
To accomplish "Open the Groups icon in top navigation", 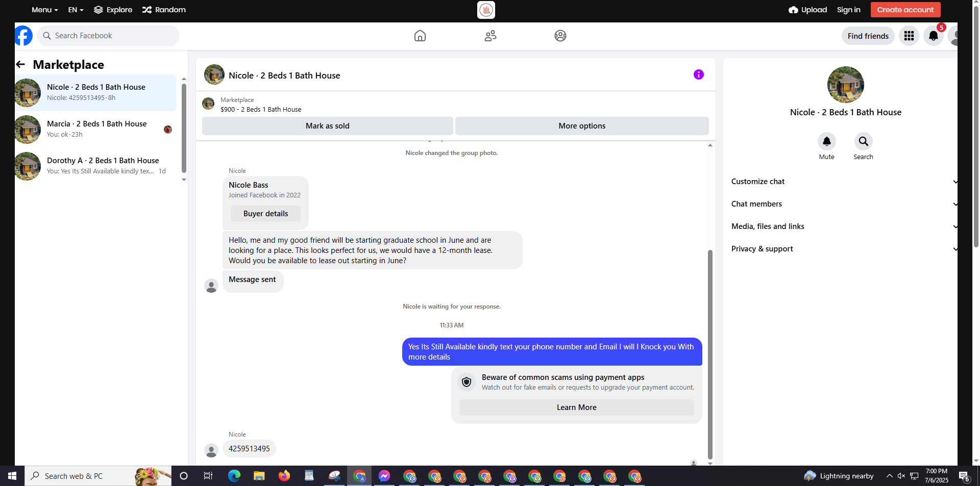I will pyautogui.click(x=560, y=36).
